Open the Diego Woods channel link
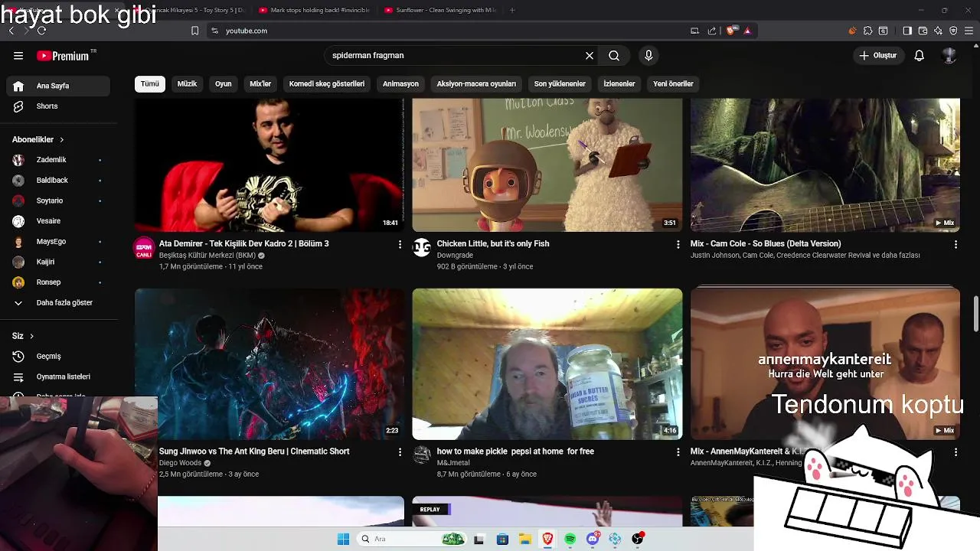Viewport: 980px width, 551px height. 180,463
